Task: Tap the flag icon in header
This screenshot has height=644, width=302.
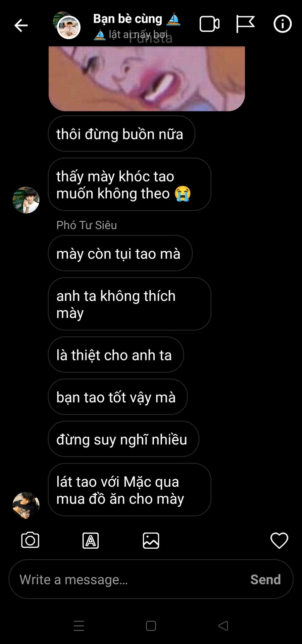Action: coord(245,24)
